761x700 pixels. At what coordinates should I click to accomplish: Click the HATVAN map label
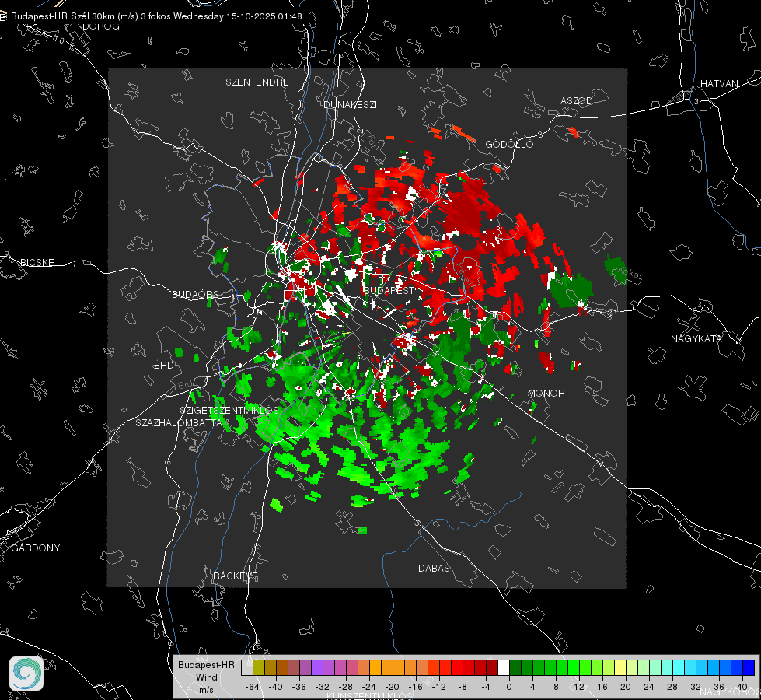coord(719,83)
